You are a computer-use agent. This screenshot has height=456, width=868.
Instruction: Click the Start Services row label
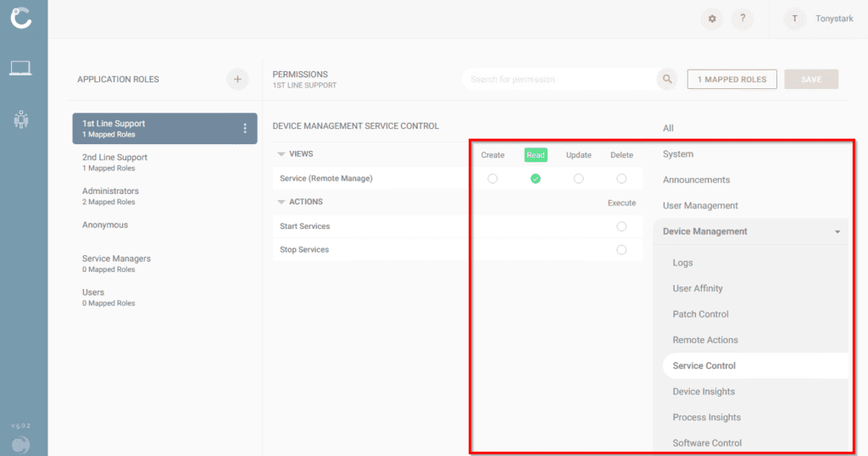(304, 226)
